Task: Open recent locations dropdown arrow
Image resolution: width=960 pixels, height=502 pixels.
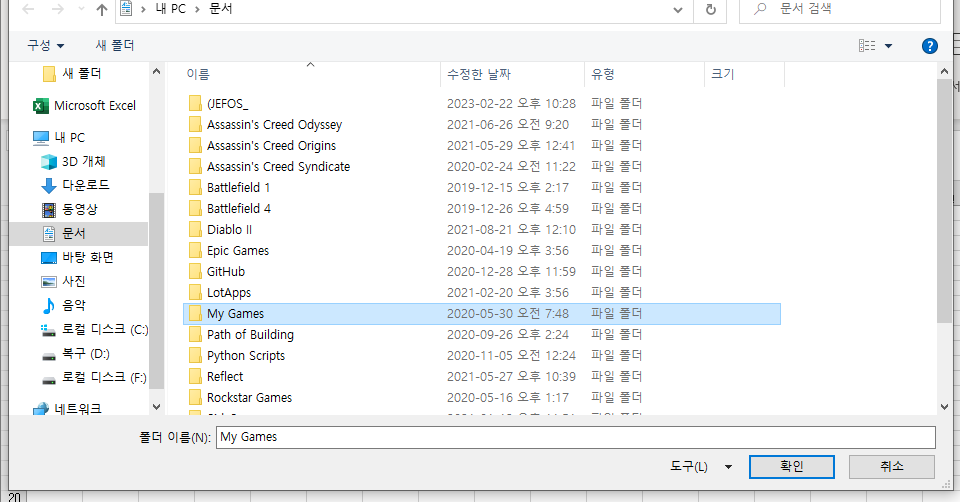Action: 81,10
